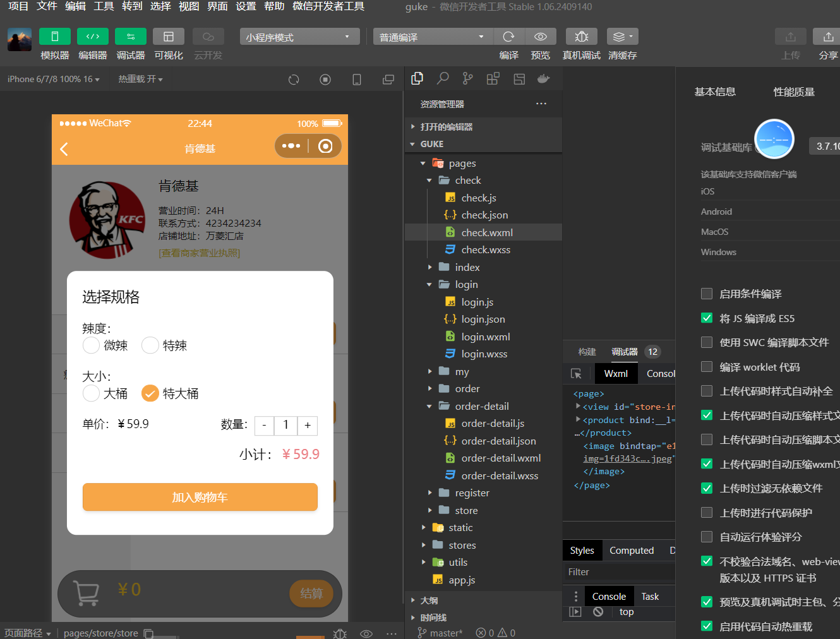Expand the index folder
Viewport: 840px width, 639px height.
(483, 267)
